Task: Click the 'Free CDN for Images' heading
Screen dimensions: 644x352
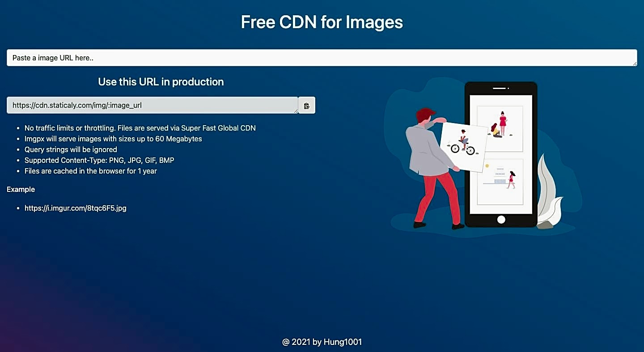Action: [x=322, y=22]
